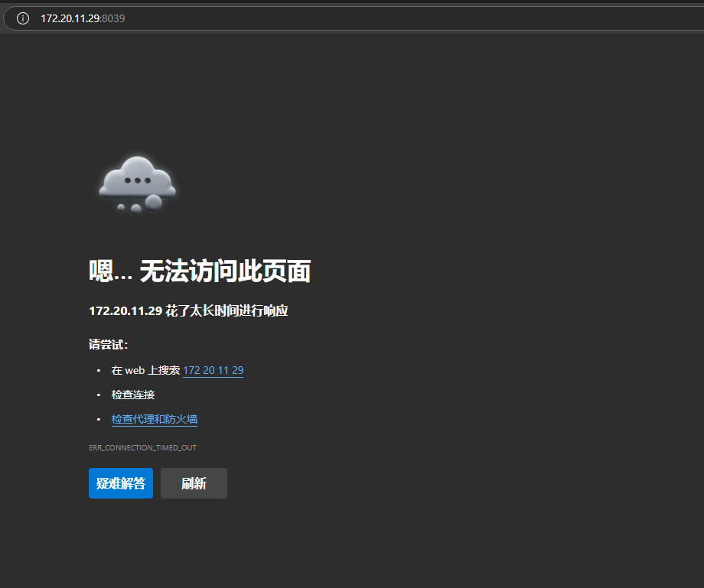Click the ERR_CONNECTION_TIMED_OUT error code text
This screenshot has height=588, width=704.
pos(143,447)
